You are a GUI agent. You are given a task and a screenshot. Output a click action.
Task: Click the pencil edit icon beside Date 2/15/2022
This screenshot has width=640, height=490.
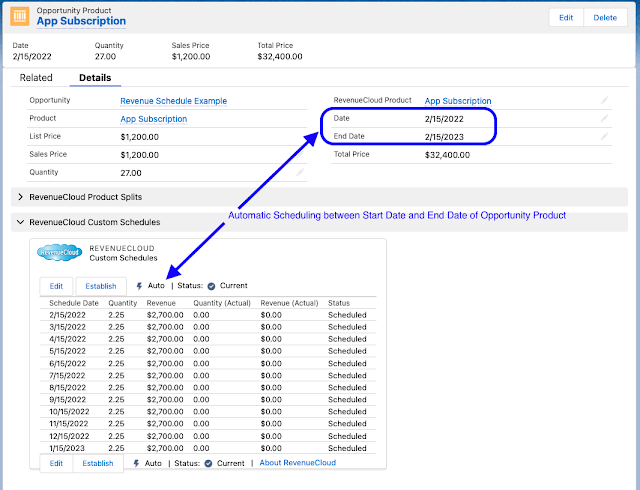(604, 118)
